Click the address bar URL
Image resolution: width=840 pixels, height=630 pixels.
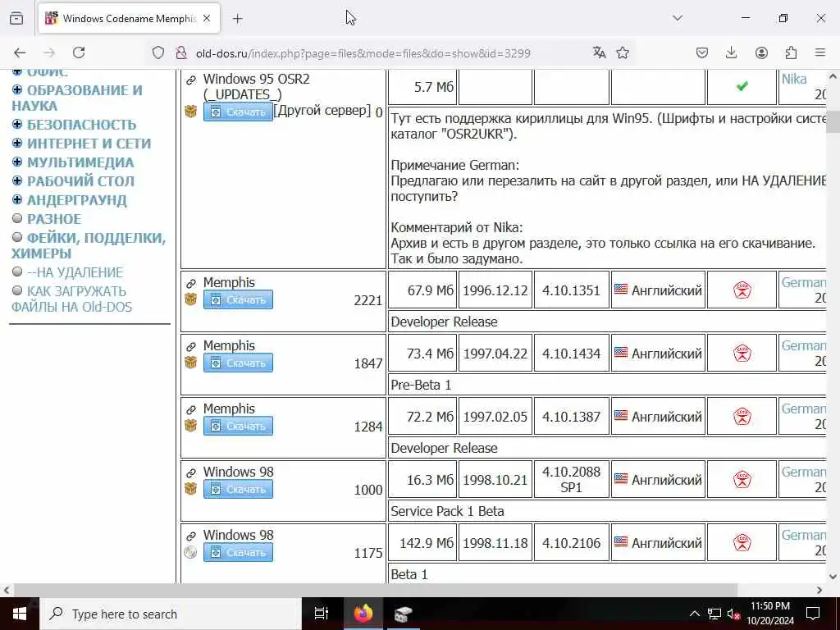click(363, 53)
